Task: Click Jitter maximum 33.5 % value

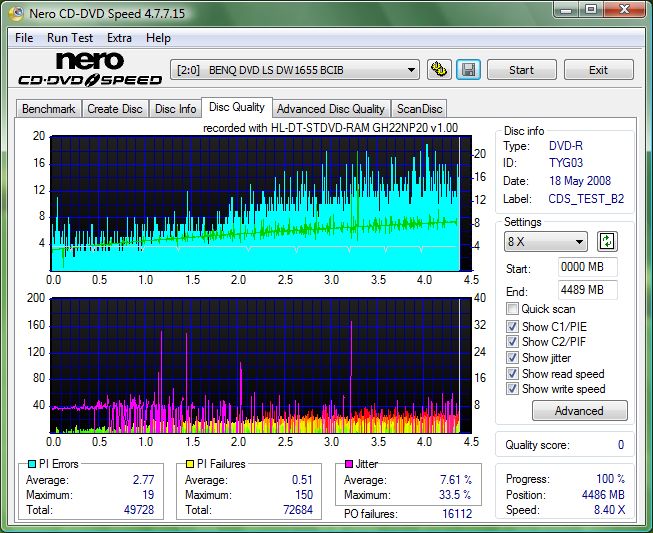Action: (x=455, y=495)
